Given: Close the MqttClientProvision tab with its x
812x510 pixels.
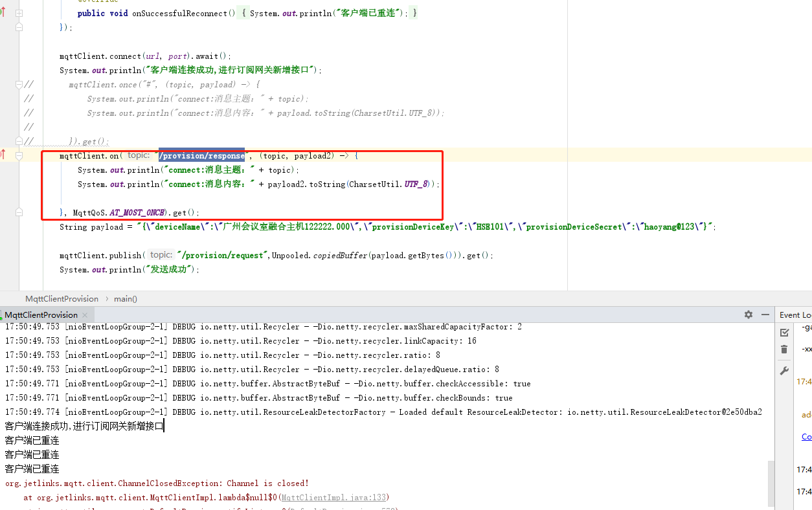Looking at the screenshot, I should click(84, 314).
